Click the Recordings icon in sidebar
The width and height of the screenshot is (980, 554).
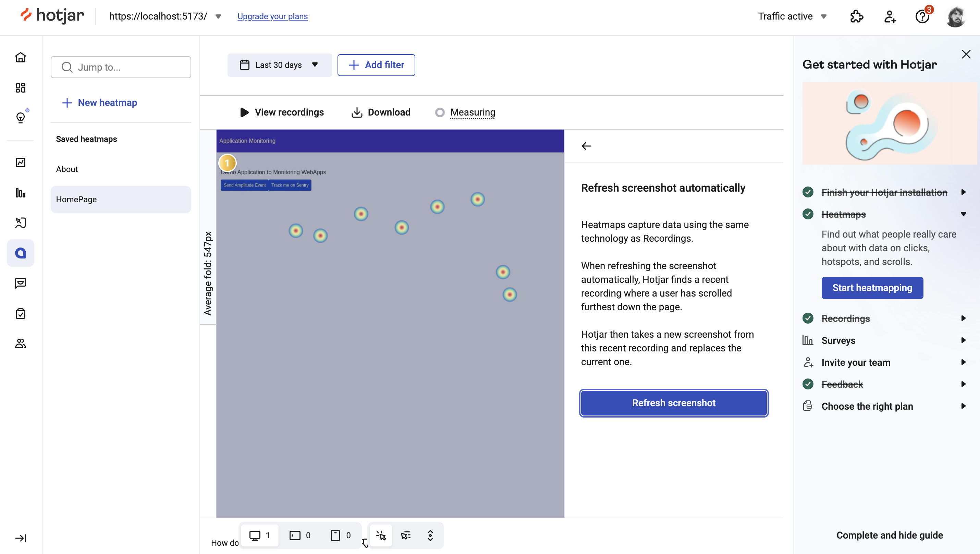pos(21,222)
